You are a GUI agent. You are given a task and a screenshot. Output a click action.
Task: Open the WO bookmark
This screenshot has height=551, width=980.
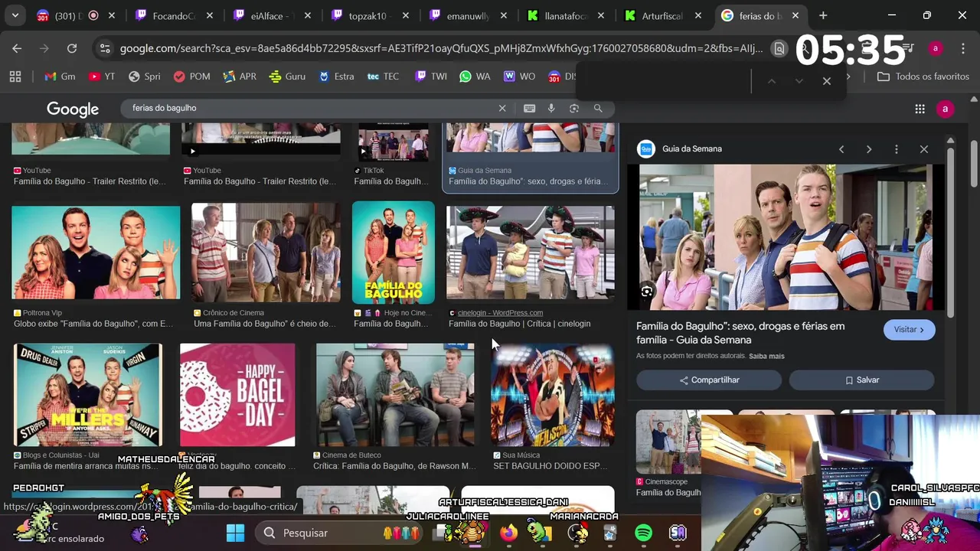[520, 77]
